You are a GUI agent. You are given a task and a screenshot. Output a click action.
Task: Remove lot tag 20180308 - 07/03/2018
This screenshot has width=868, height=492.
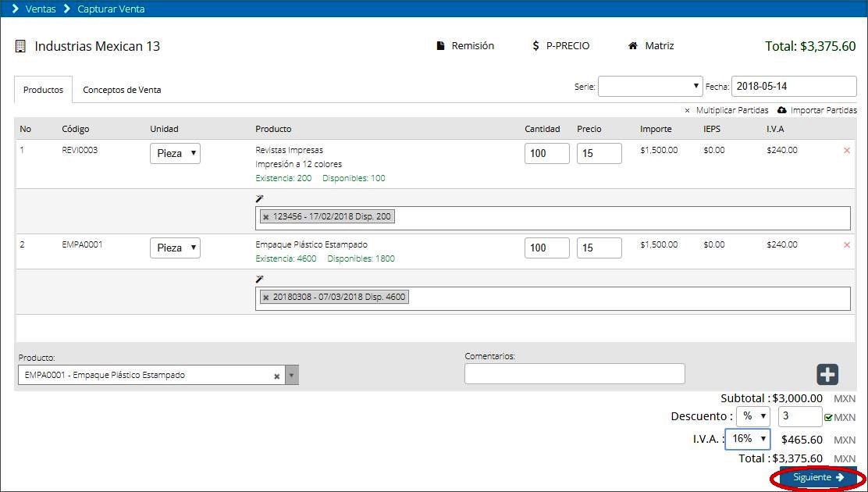coord(265,298)
